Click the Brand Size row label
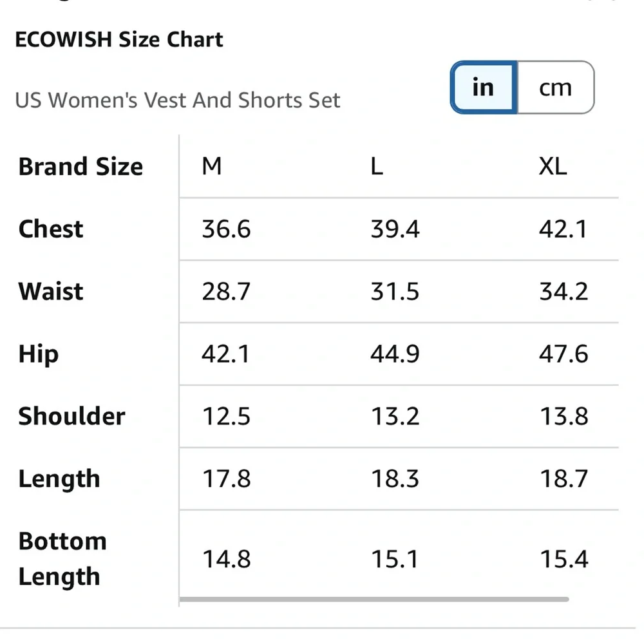Viewport: 644px width, 644px height. click(x=80, y=167)
